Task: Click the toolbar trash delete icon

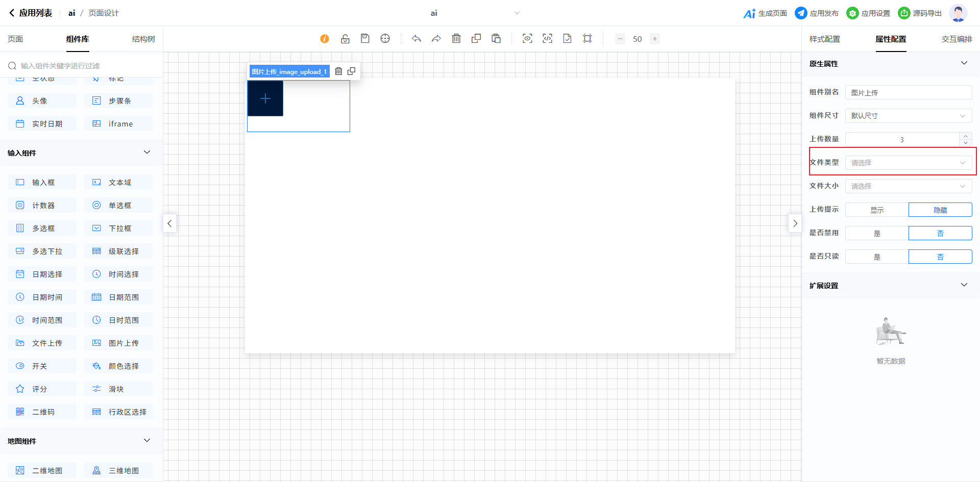Action: tap(456, 39)
